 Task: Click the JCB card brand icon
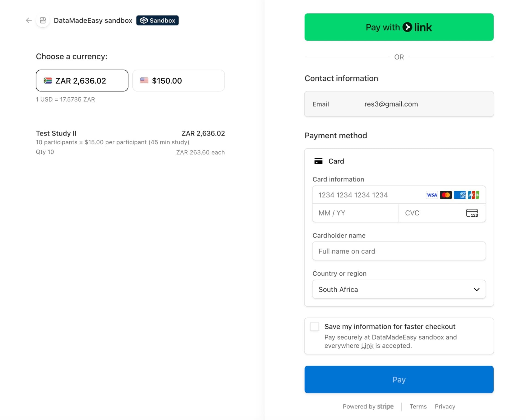[473, 195]
